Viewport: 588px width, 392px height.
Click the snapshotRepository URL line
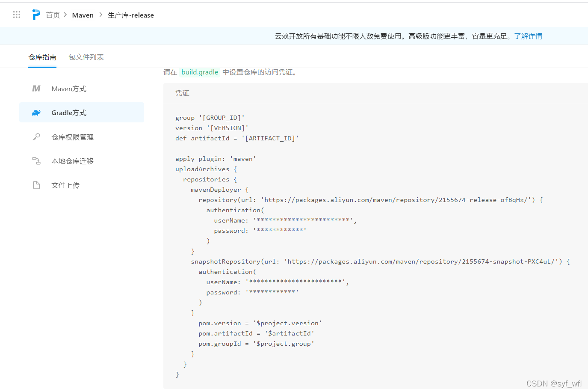[x=381, y=261]
